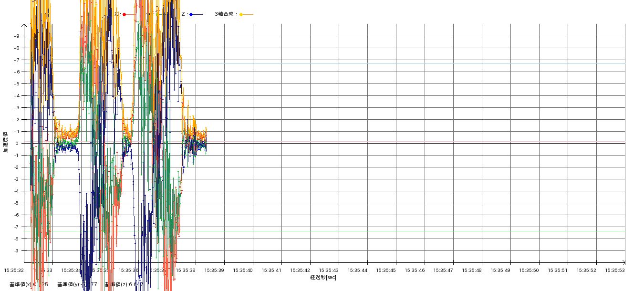Click the blue Z legend marker
The width and height of the screenshot is (644, 291).
[x=191, y=14]
